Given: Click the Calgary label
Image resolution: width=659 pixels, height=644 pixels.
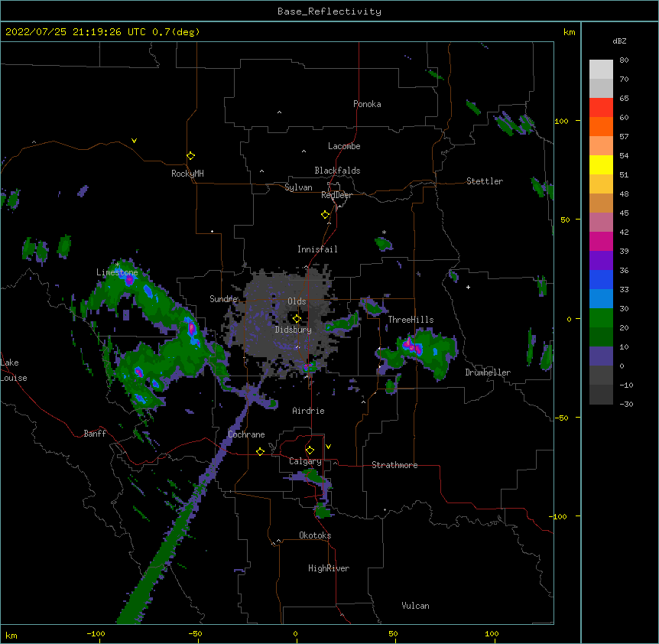Looking at the screenshot, I should tap(305, 461).
